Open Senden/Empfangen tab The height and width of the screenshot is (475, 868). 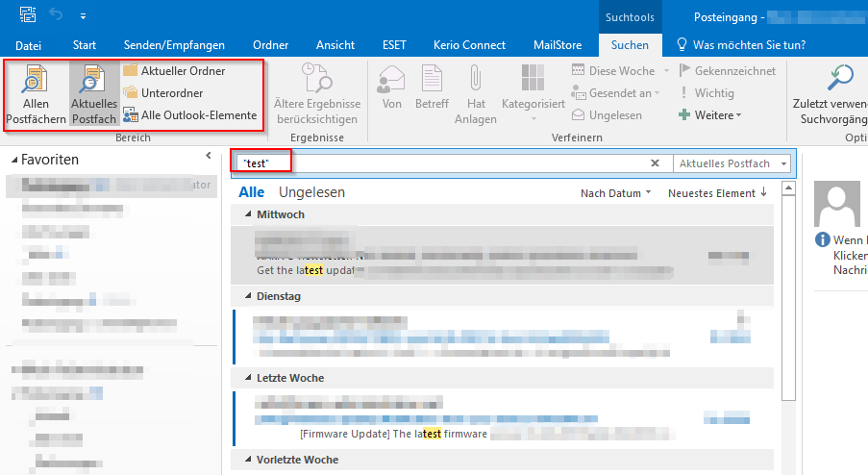pos(174,45)
